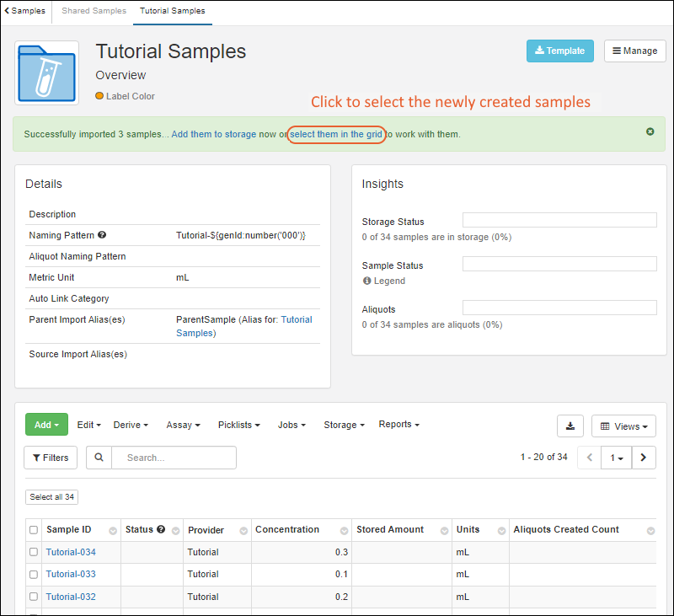
Task: Open the green Add dropdown
Action: click(x=46, y=426)
